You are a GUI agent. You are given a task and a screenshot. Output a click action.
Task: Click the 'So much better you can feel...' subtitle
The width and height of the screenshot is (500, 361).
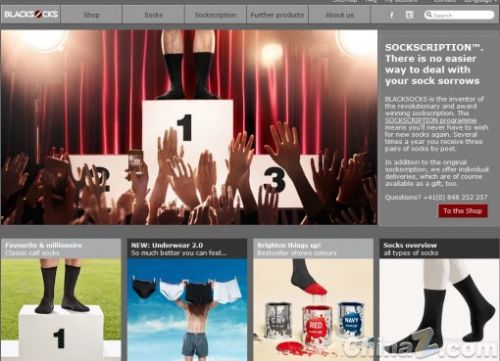tap(179, 253)
